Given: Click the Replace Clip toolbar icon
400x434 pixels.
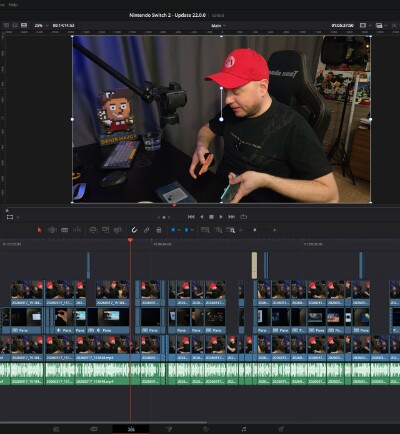Looking at the screenshot, I should (118, 230).
